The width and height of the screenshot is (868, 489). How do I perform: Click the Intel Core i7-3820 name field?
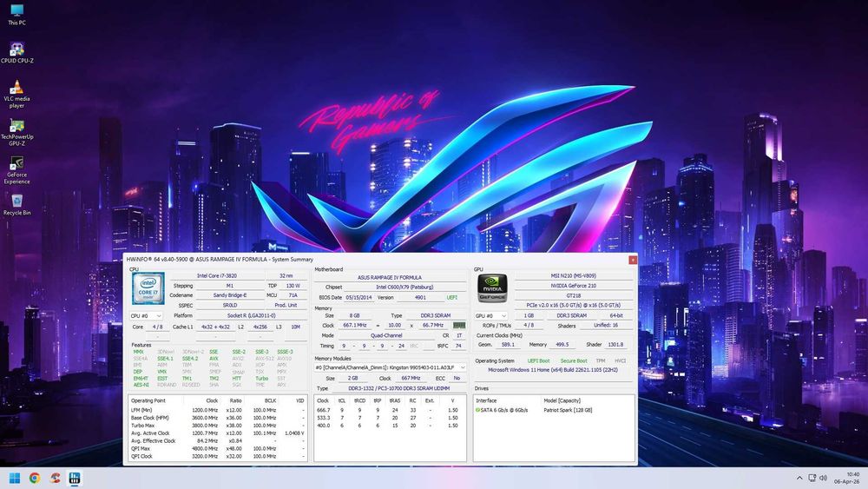point(216,275)
